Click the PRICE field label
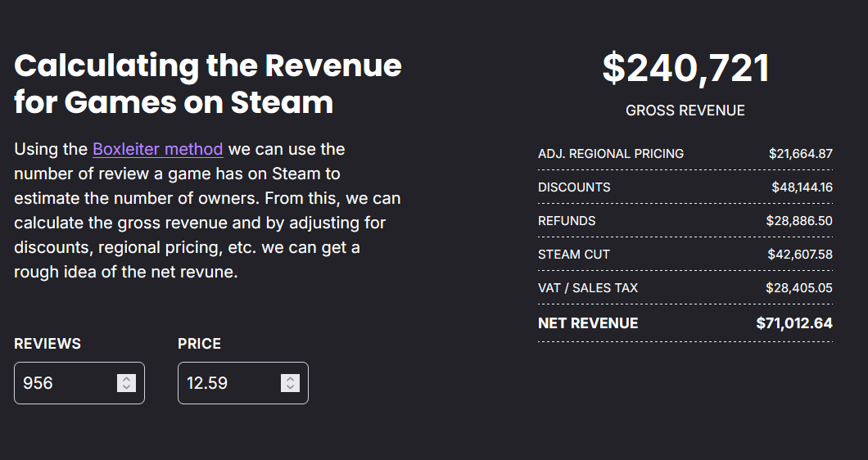The height and width of the screenshot is (460, 868). [x=199, y=344]
